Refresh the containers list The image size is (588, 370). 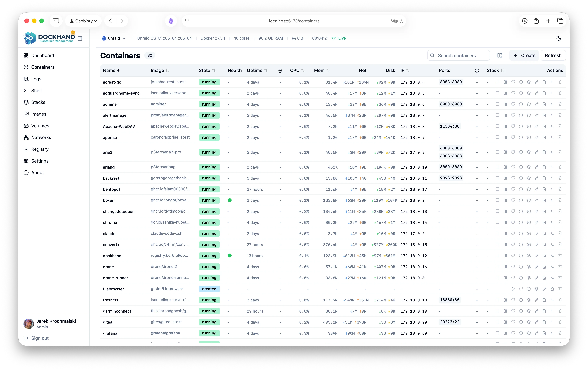click(x=553, y=55)
